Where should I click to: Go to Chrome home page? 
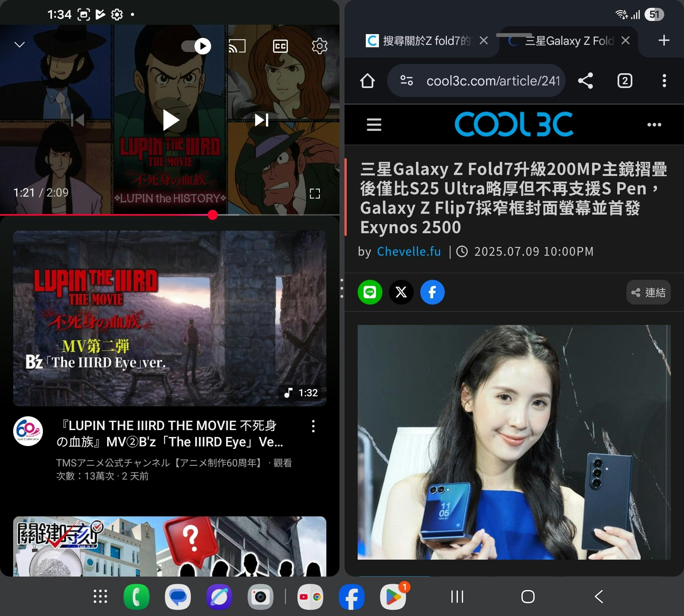tap(367, 80)
